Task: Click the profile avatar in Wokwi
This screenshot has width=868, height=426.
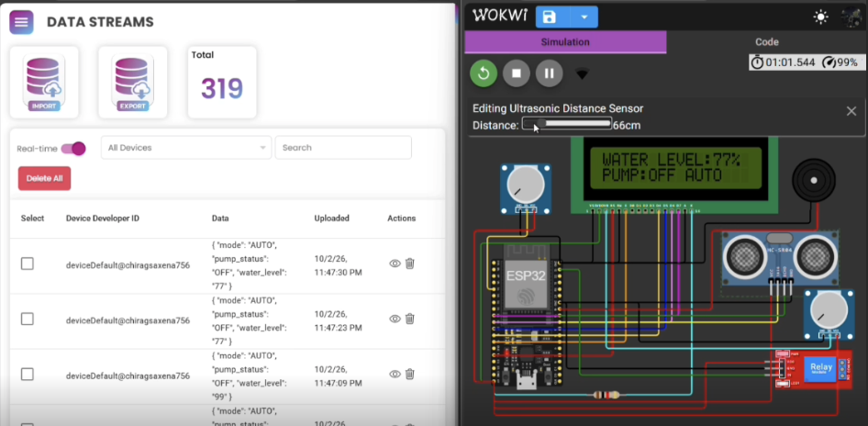Action: tap(851, 17)
